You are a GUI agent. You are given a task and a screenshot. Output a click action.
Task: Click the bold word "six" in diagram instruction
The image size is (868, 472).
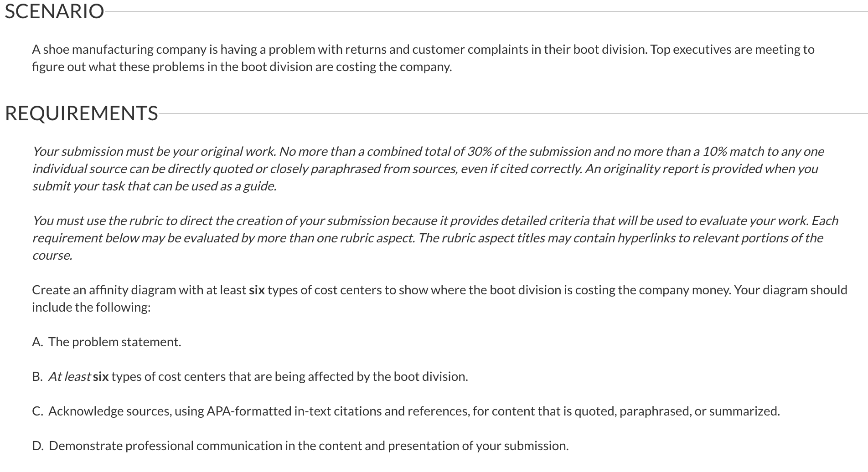(257, 290)
